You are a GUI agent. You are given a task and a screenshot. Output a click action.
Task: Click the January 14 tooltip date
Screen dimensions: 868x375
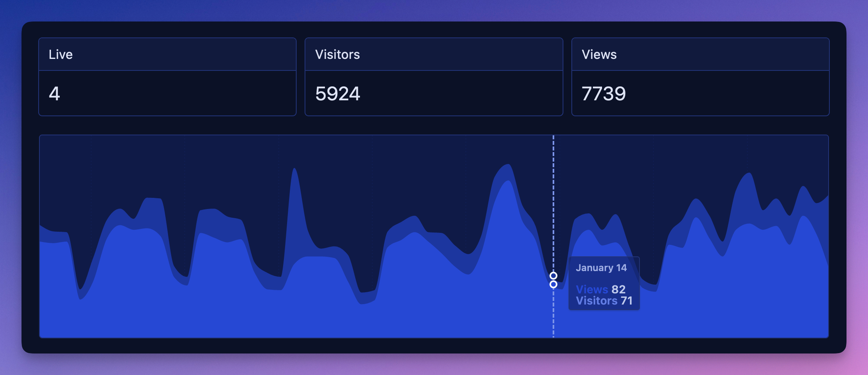click(x=601, y=268)
